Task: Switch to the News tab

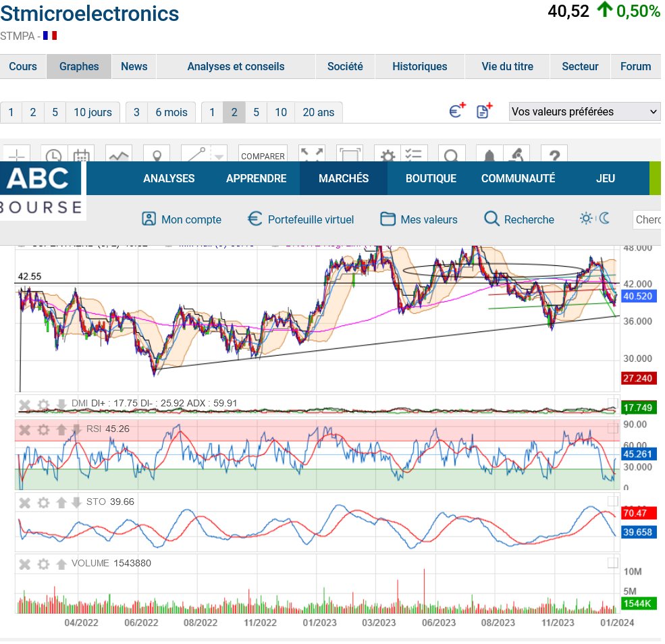Action: (134, 67)
